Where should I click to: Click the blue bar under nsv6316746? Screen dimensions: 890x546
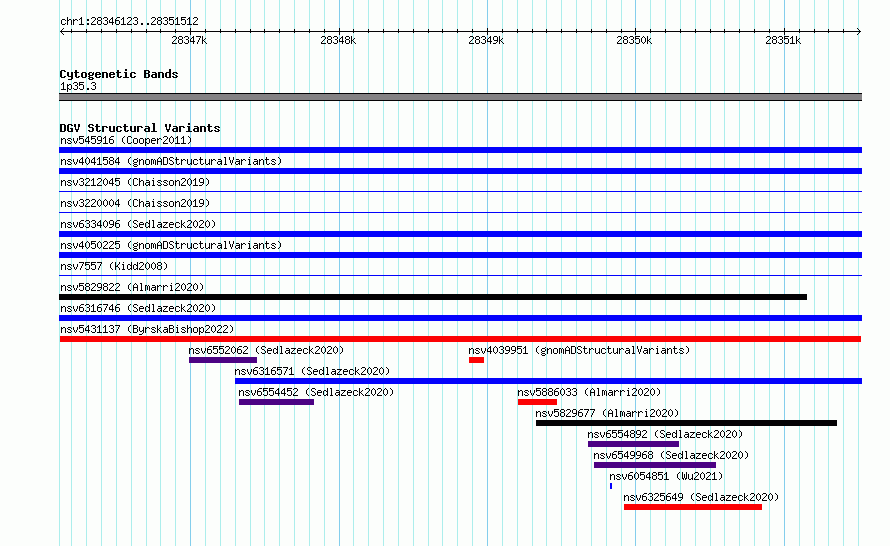460,318
